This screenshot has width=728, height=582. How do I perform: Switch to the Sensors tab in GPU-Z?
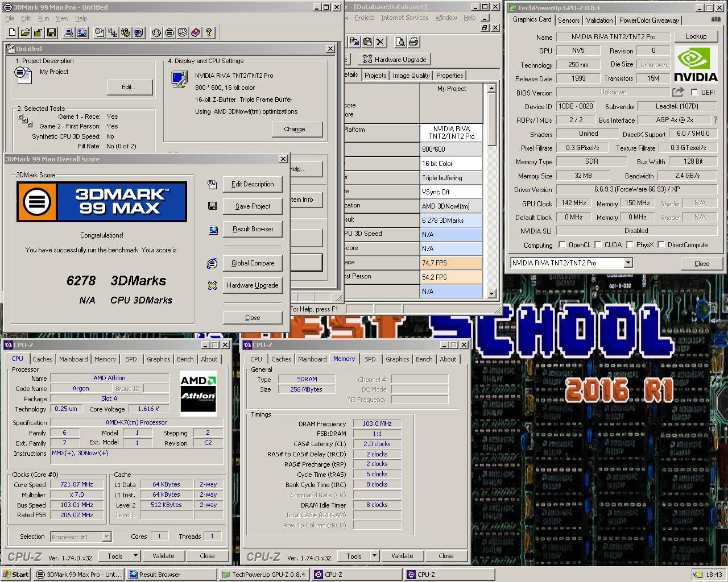(x=569, y=20)
